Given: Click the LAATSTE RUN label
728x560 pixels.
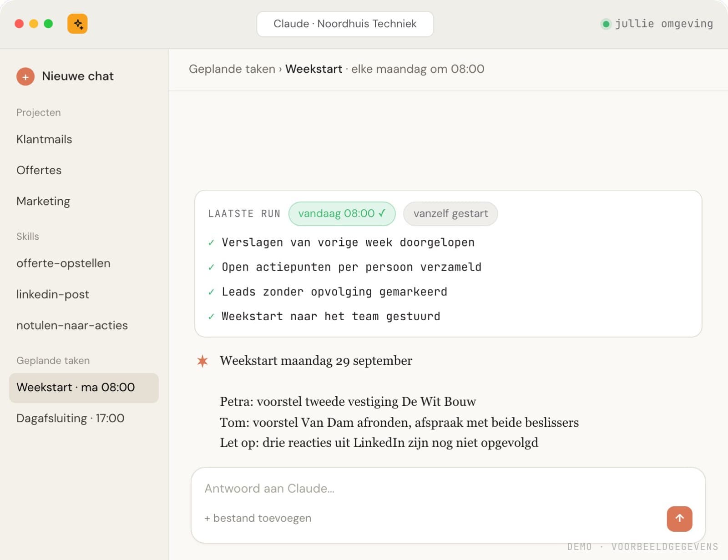Looking at the screenshot, I should tap(244, 214).
